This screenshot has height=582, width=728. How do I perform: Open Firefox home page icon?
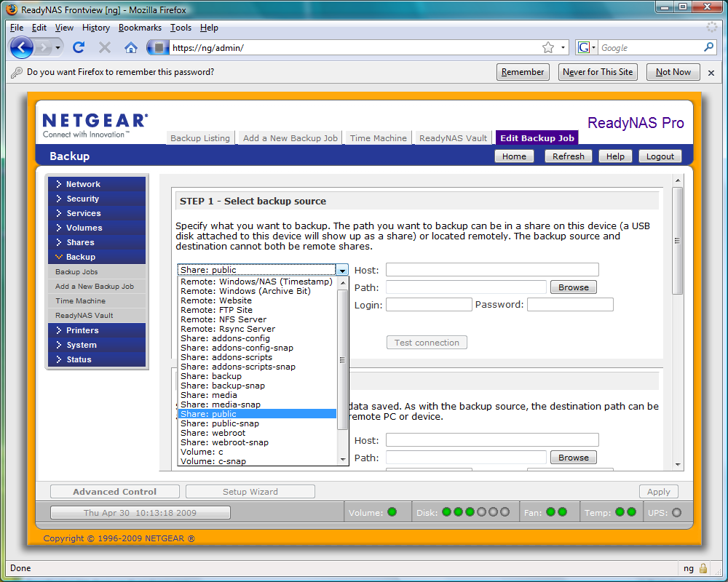(131, 47)
